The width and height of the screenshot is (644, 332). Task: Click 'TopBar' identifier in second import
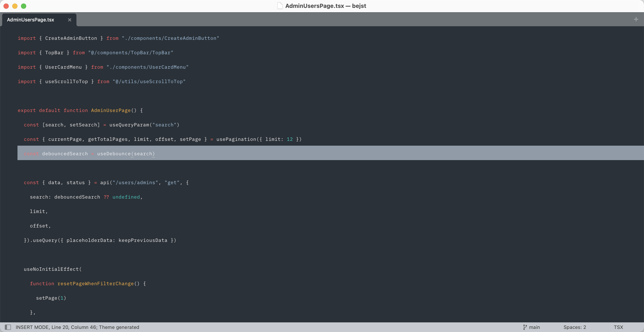click(x=54, y=53)
